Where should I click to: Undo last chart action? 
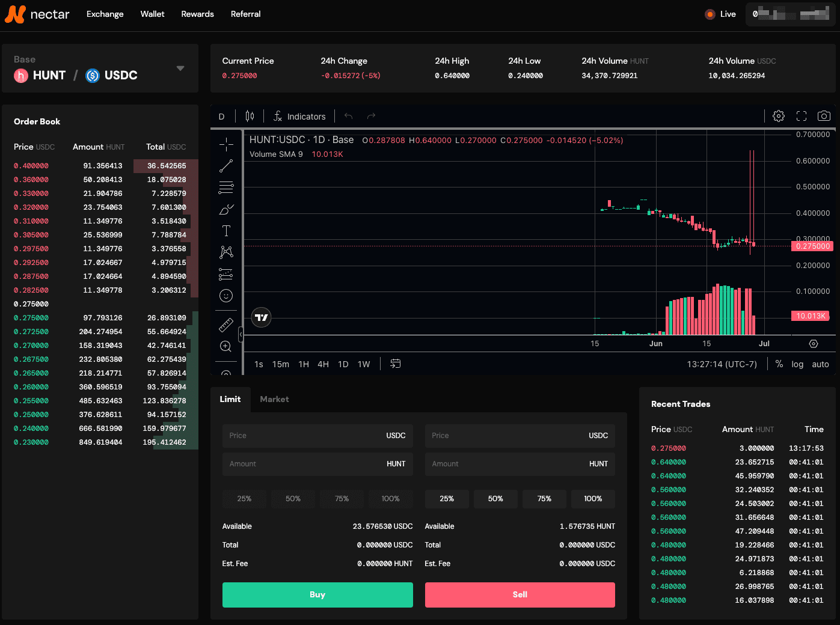point(348,116)
